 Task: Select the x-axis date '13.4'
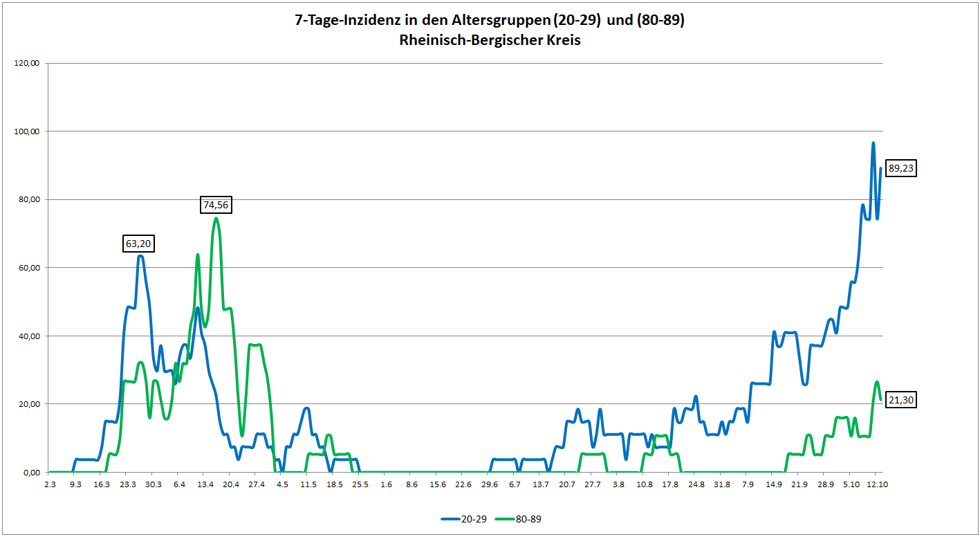point(205,484)
